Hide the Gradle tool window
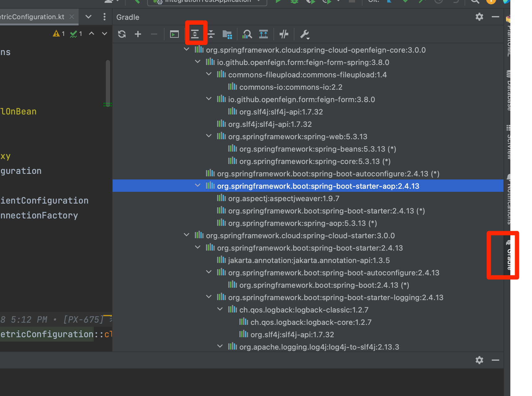Image resolution: width=532 pixels, height=396 pixels. (496, 17)
